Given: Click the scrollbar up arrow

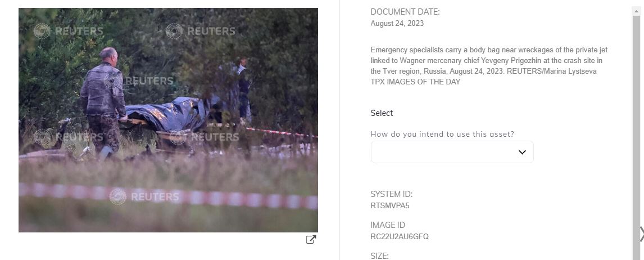Looking at the screenshot, I should pos(636,10).
